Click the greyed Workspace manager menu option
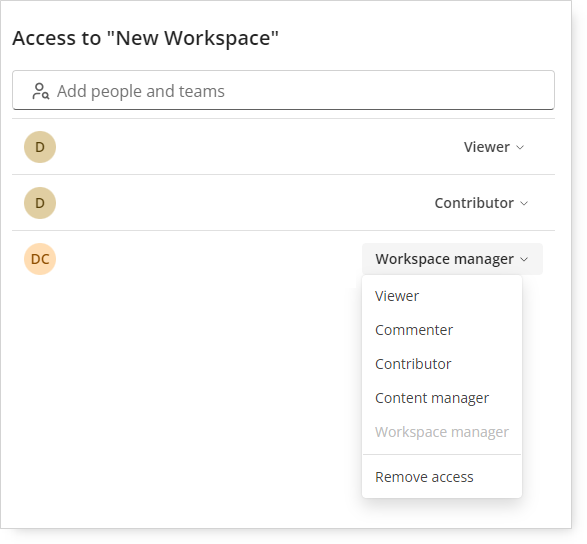587x544 pixels. 442,432
